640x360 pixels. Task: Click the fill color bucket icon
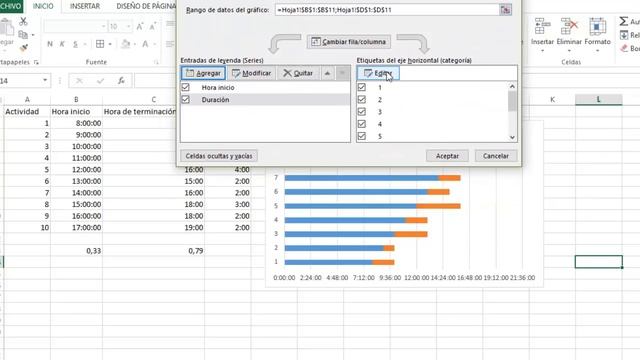(126, 44)
